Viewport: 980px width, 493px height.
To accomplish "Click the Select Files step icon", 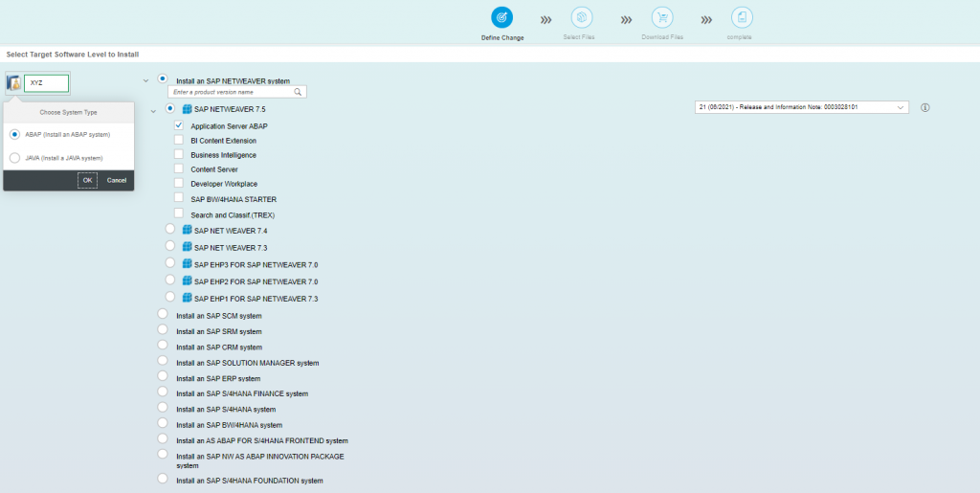I will tap(581, 17).
